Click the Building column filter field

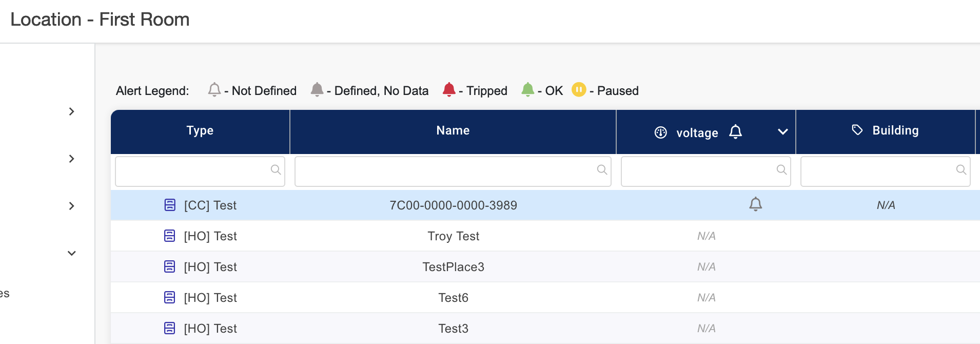(x=878, y=171)
